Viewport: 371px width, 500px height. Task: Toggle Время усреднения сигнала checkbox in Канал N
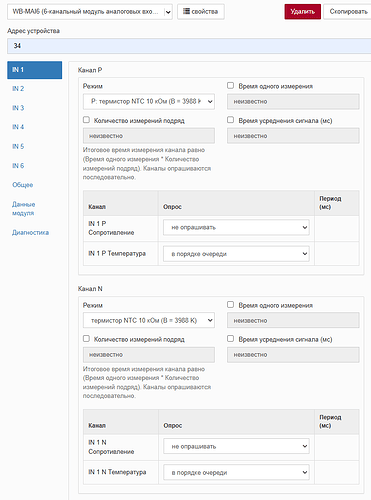point(230,339)
